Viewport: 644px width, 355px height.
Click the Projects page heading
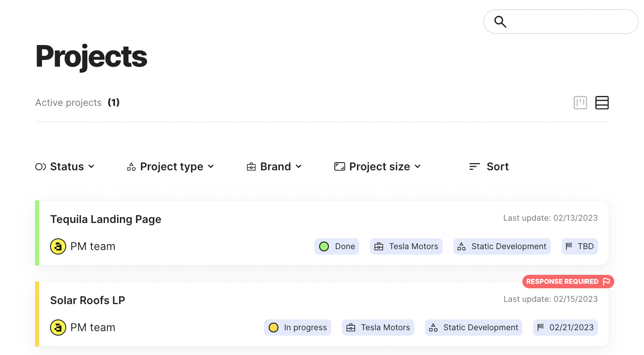[91, 57]
